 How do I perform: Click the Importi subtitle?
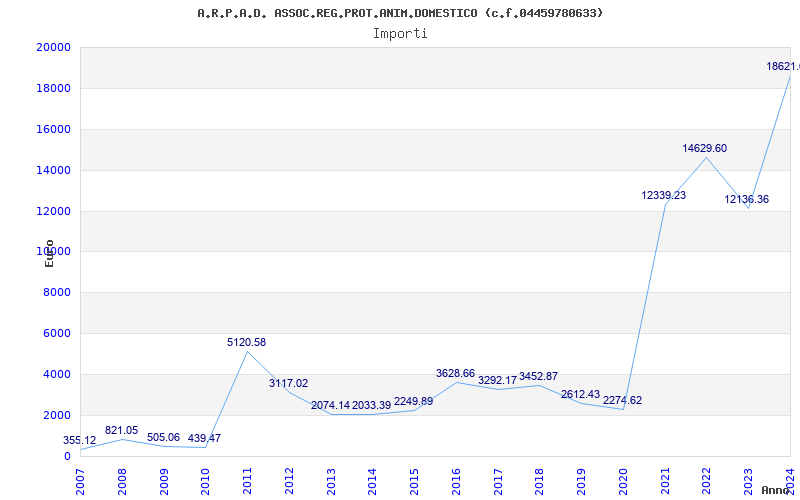point(400,33)
